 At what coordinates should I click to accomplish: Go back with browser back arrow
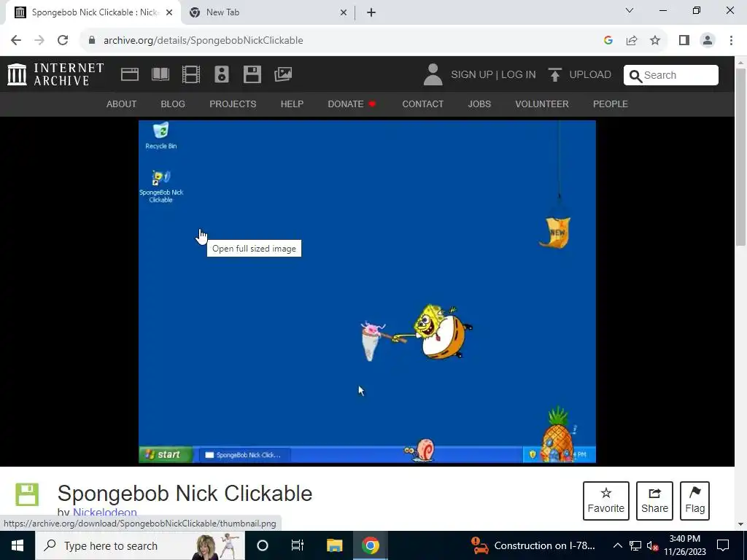pyautogui.click(x=16, y=40)
